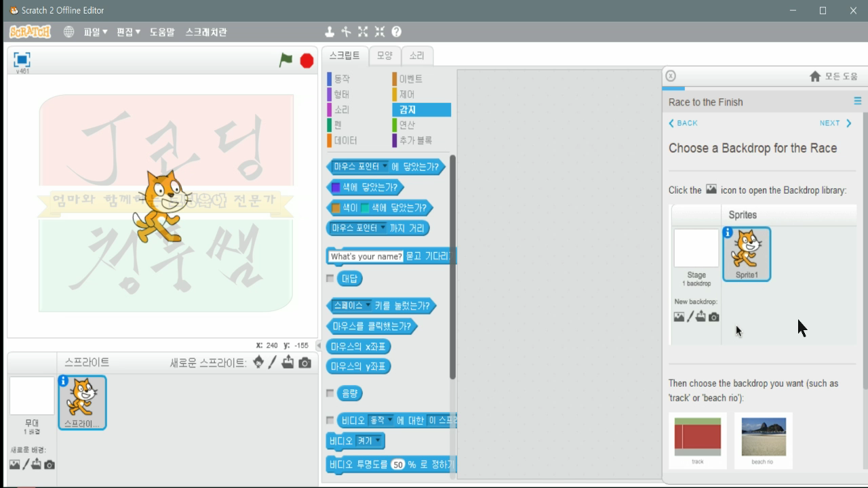
Task: Select the 형태 block category
Action: [x=342, y=94]
